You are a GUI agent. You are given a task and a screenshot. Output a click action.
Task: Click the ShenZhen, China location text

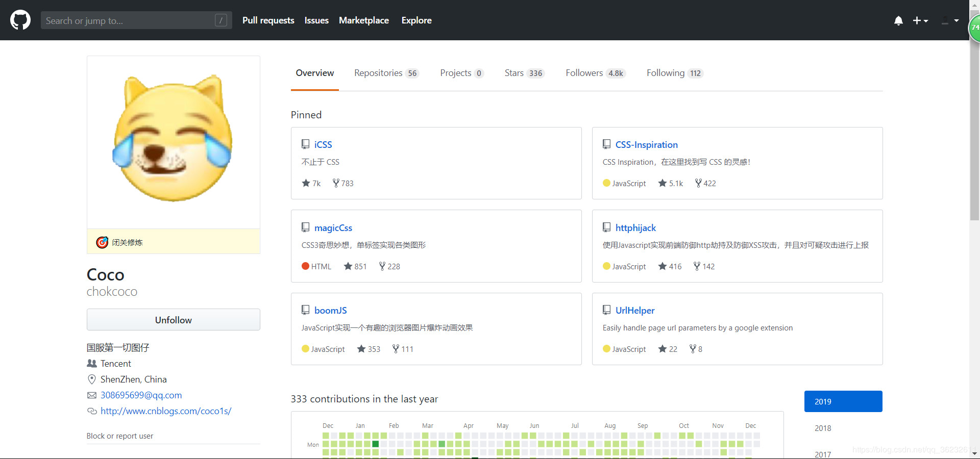click(x=134, y=379)
